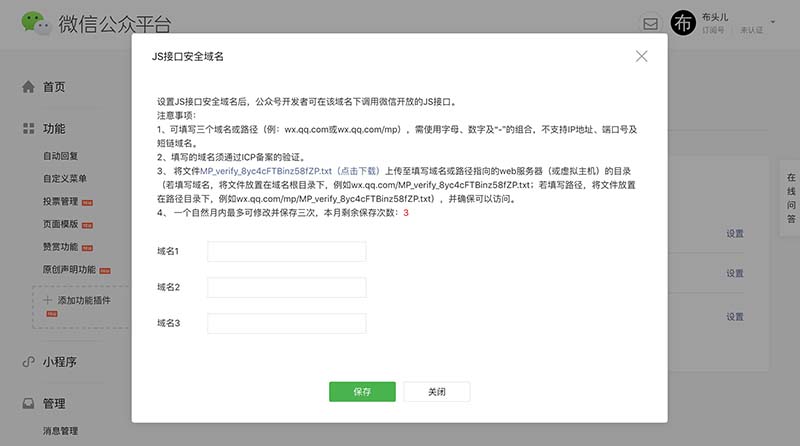Focus the 域名2 input field
The image size is (800, 446).
pyautogui.click(x=287, y=287)
